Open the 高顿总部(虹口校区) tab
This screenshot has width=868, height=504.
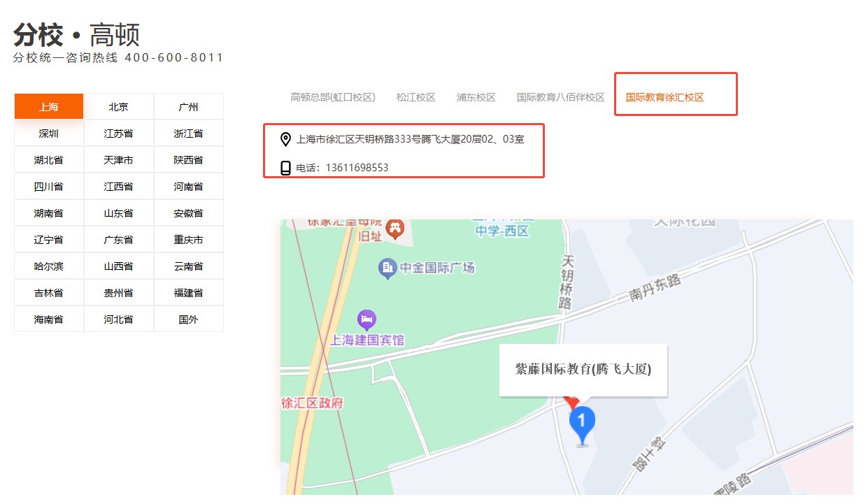point(333,97)
